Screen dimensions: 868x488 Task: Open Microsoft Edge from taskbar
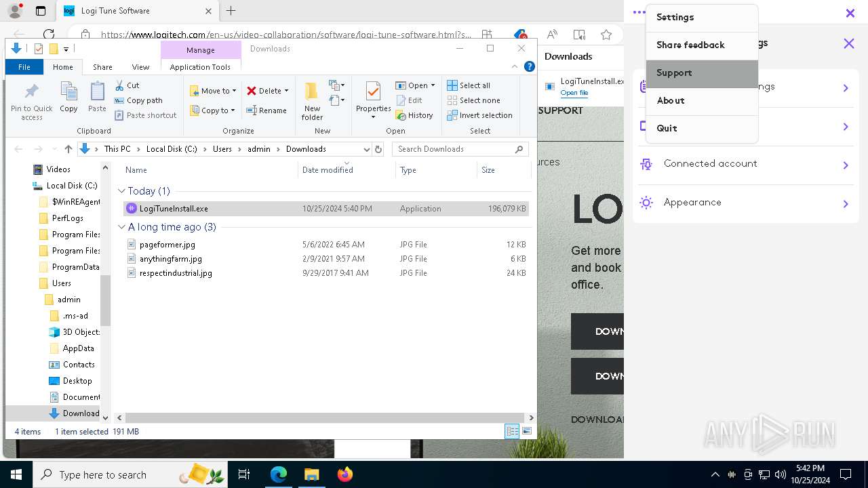tap(279, 474)
